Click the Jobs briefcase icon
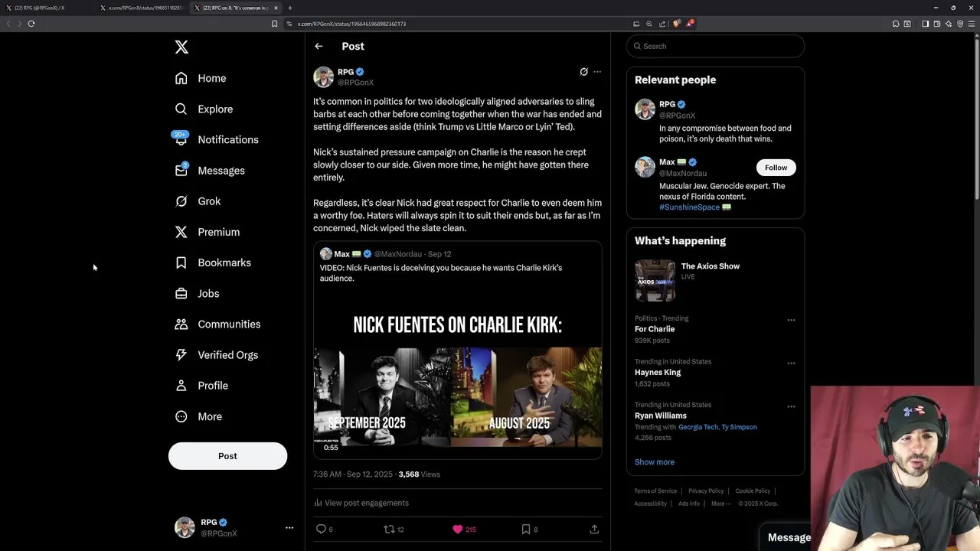980x551 pixels. pos(181,293)
